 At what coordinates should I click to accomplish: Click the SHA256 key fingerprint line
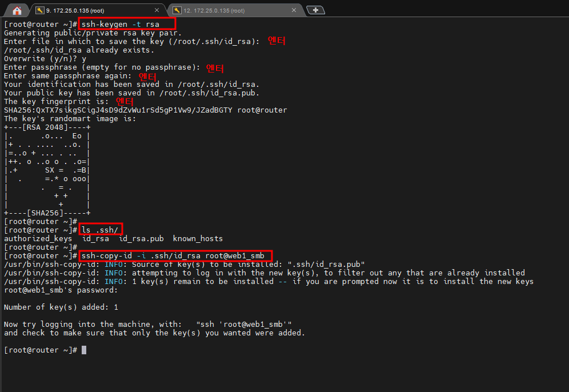pyautogui.click(x=146, y=110)
